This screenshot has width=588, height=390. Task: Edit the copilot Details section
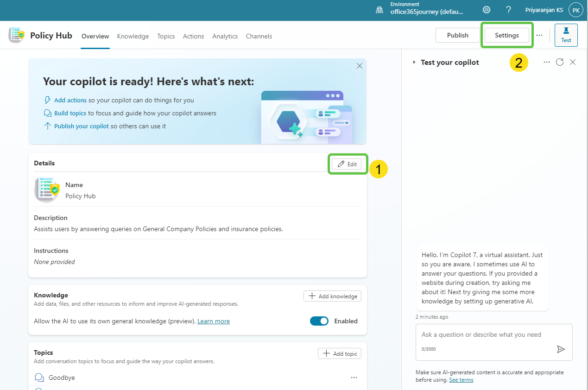pyautogui.click(x=347, y=164)
